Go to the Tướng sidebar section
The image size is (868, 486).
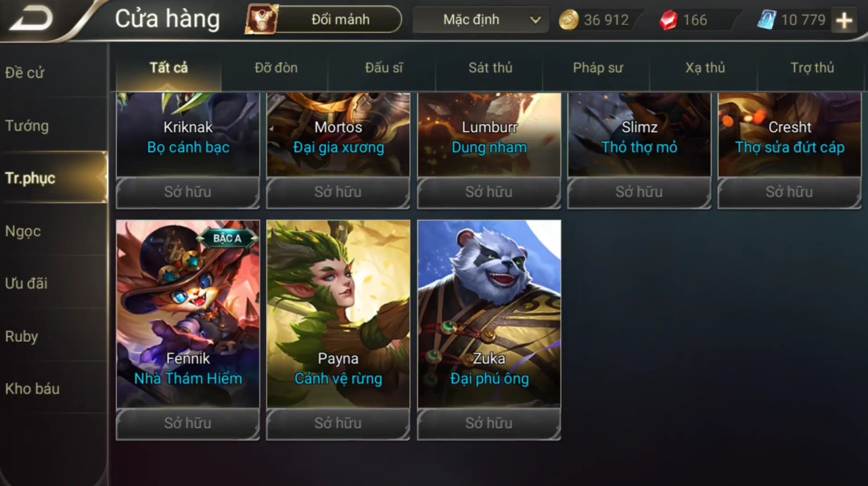point(27,126)
